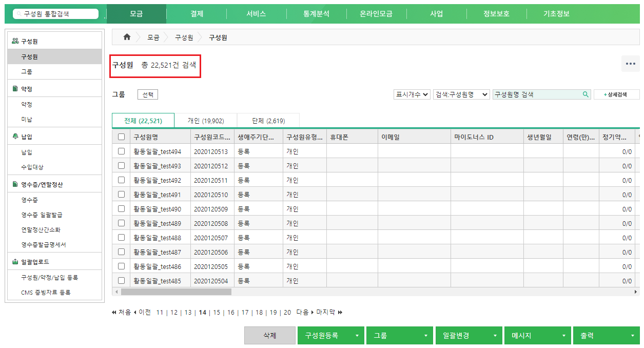
Task: Open the 검색:구성원명 search type dropdown
Action: (461, 94)
